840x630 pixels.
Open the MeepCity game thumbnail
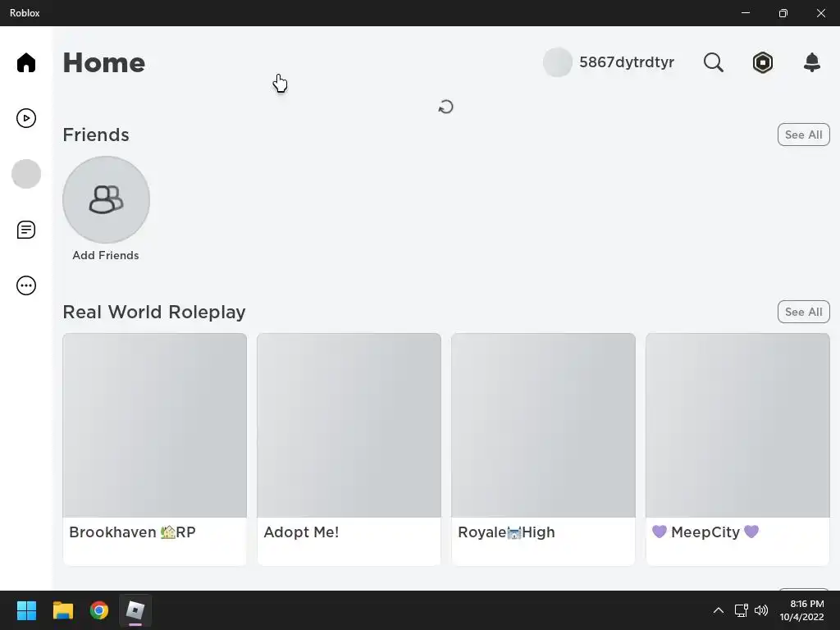[737, 426]
